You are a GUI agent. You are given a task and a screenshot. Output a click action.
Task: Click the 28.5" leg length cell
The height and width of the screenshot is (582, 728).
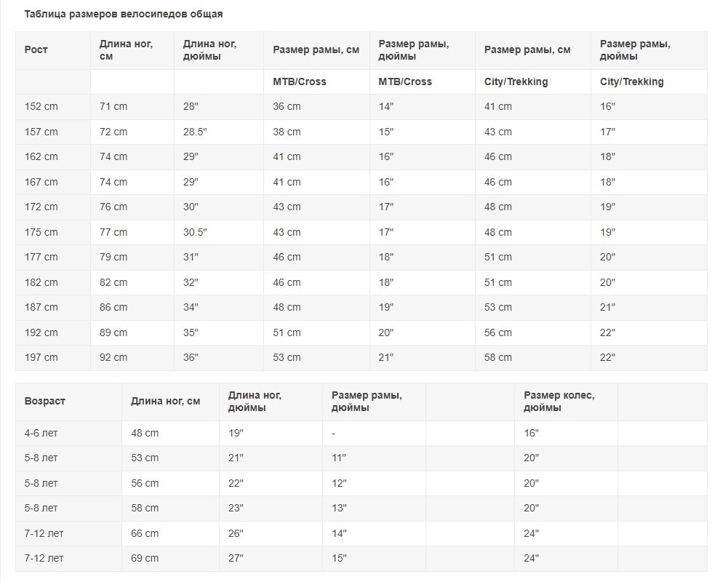[x=195, y=132]
